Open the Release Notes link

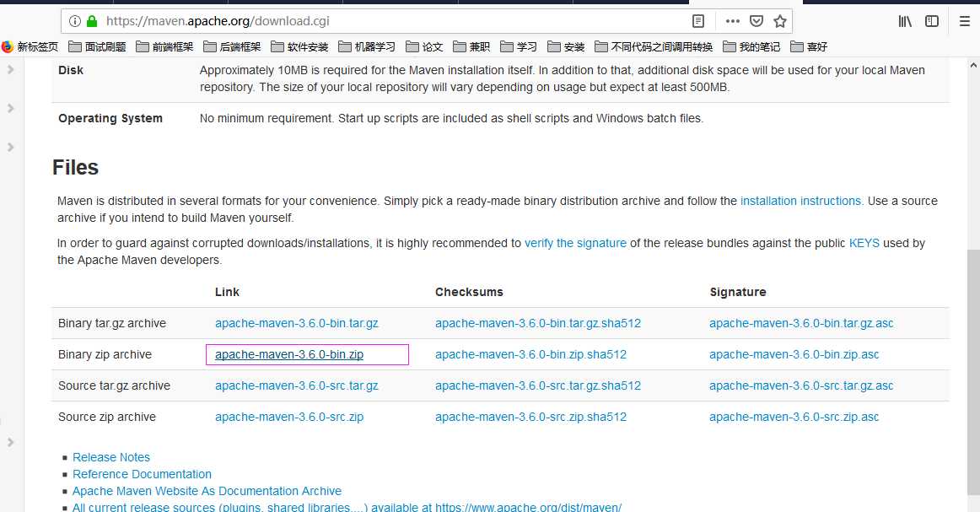click(x=111, y=458)
